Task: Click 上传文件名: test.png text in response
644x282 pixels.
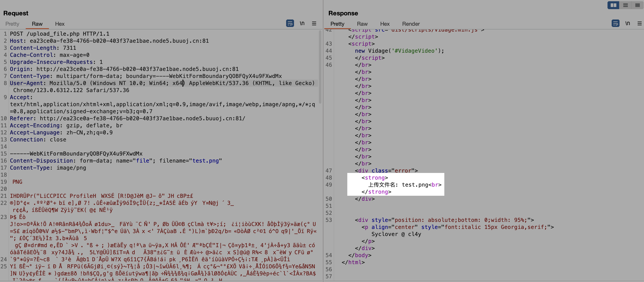Action: tap(398, 185)
